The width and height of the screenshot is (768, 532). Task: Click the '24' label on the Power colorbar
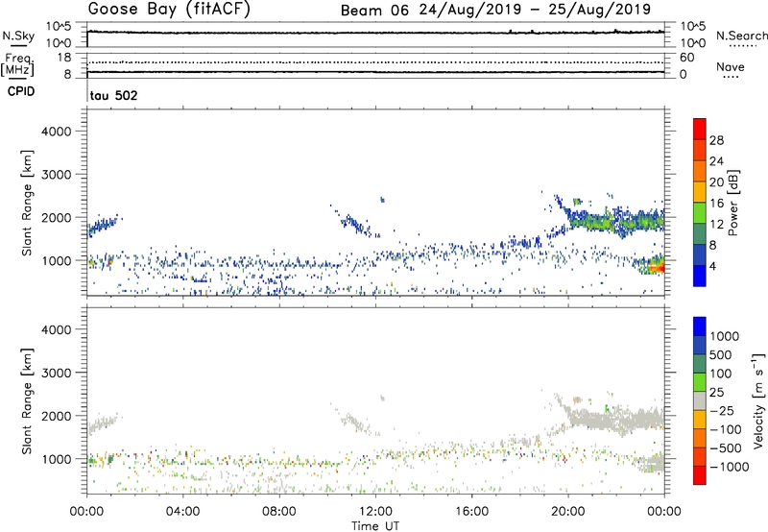716,161
